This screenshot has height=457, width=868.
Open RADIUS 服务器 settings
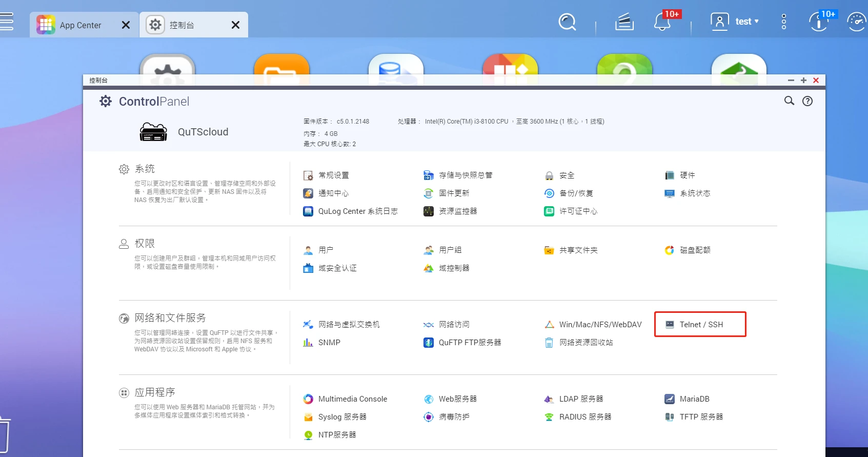point(578,417)
